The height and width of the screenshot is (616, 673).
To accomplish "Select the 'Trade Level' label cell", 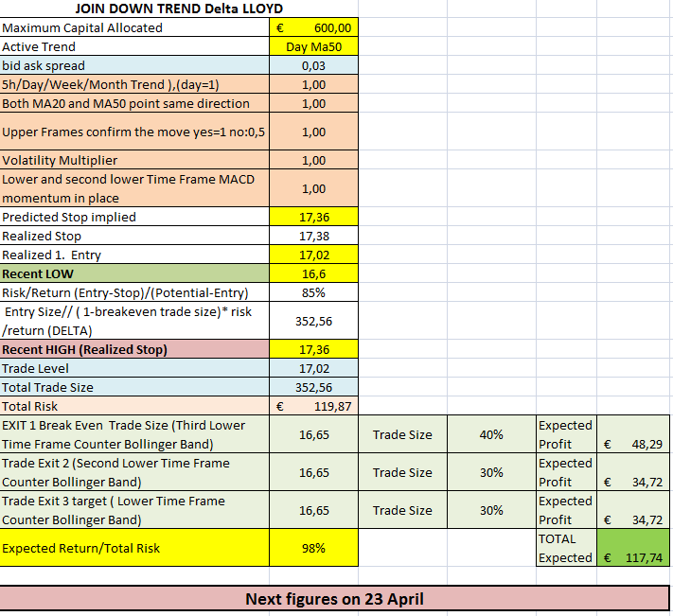I will coord(134,368).
